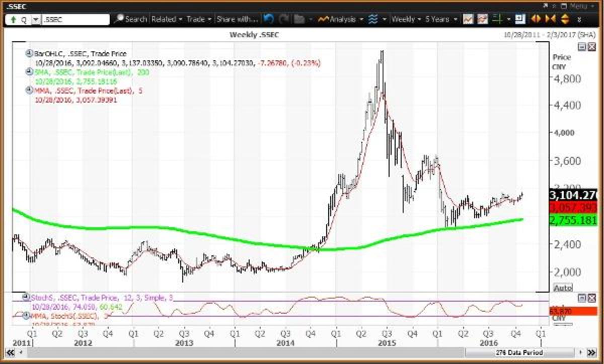Expand the line-style dropdown arrow
Image resolution: width=604 pixels, height=364 pixels.
(385, 20)
